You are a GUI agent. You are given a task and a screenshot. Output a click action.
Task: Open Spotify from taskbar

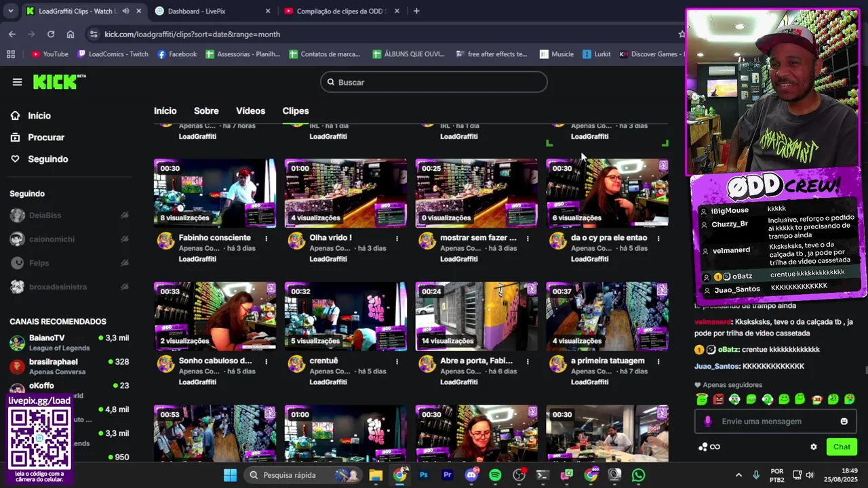click(495, 475)
